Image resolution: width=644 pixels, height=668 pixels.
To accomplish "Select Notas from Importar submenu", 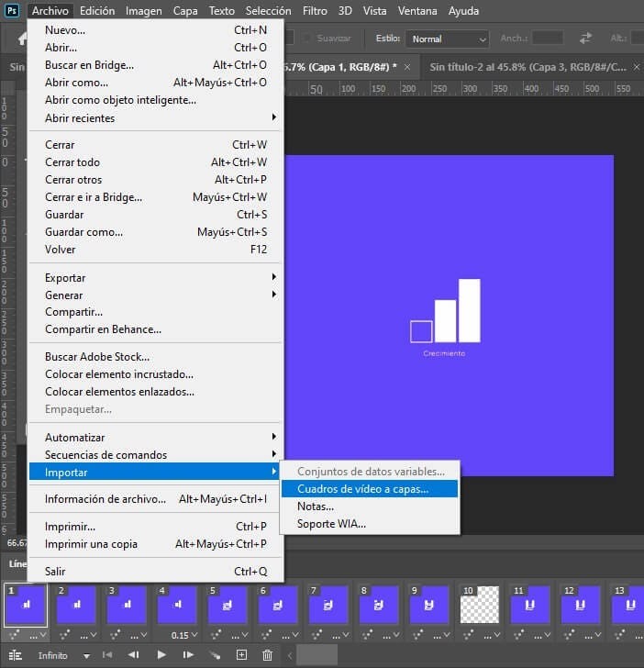I will pyautogui.click(x=370, y=507).
